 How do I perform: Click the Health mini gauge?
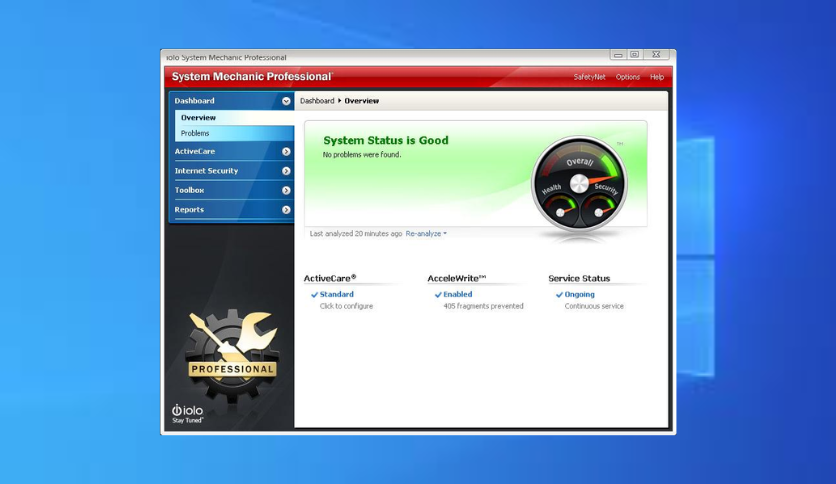pos(560,208)
